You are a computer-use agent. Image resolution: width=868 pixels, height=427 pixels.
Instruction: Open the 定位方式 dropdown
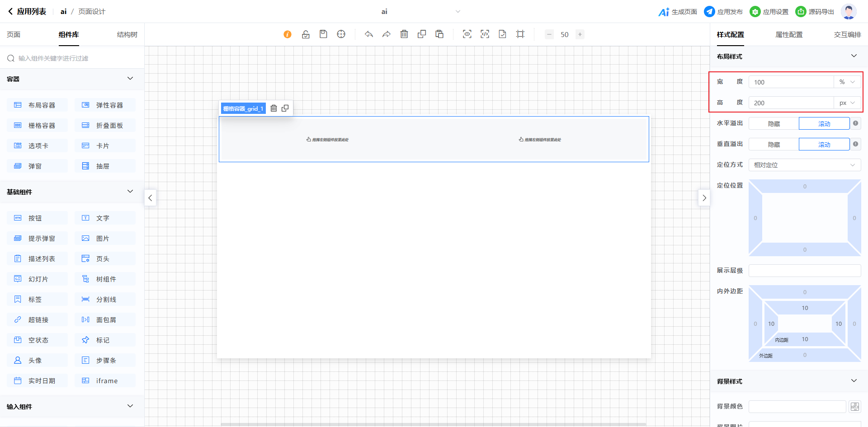pos(804,165)
